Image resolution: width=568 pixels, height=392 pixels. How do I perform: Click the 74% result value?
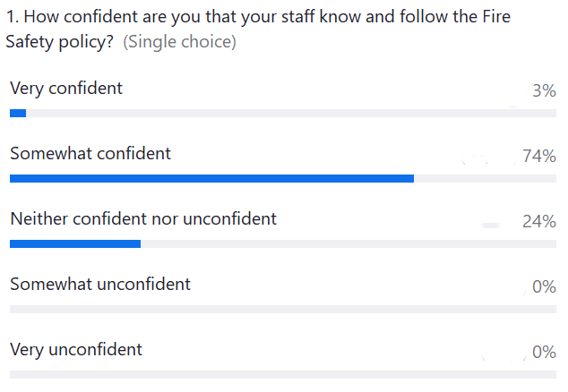pos(539,156)
